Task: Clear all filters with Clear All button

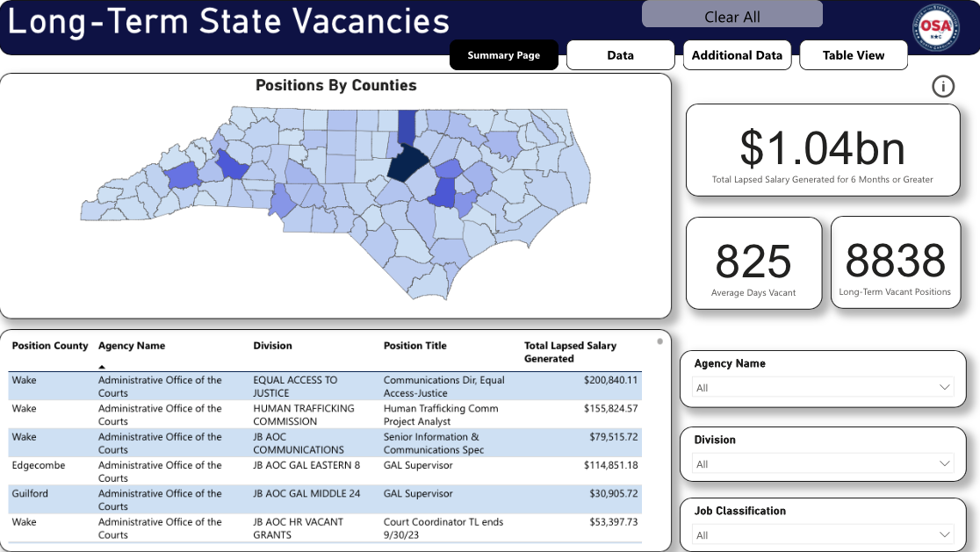Action: [x=731, y=15]
